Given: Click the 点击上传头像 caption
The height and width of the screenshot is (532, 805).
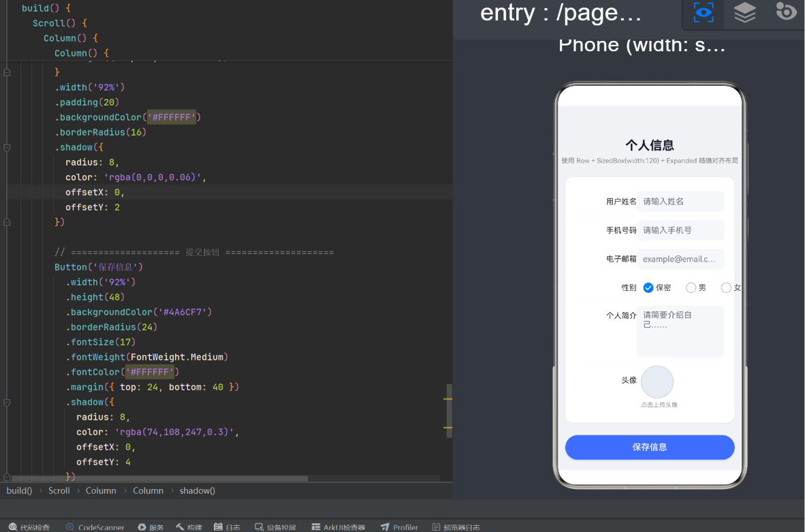Looking at the screenshot, I should (659, 405).
